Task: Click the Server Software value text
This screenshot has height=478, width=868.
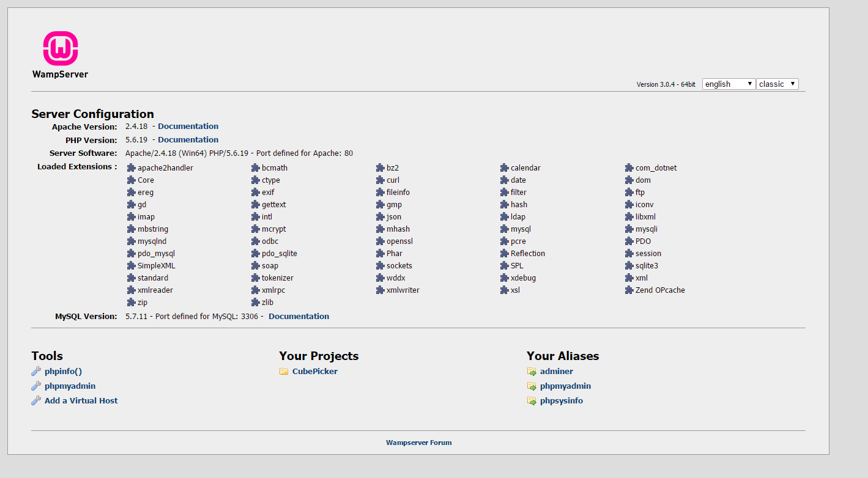Action: tap(239, 153)
